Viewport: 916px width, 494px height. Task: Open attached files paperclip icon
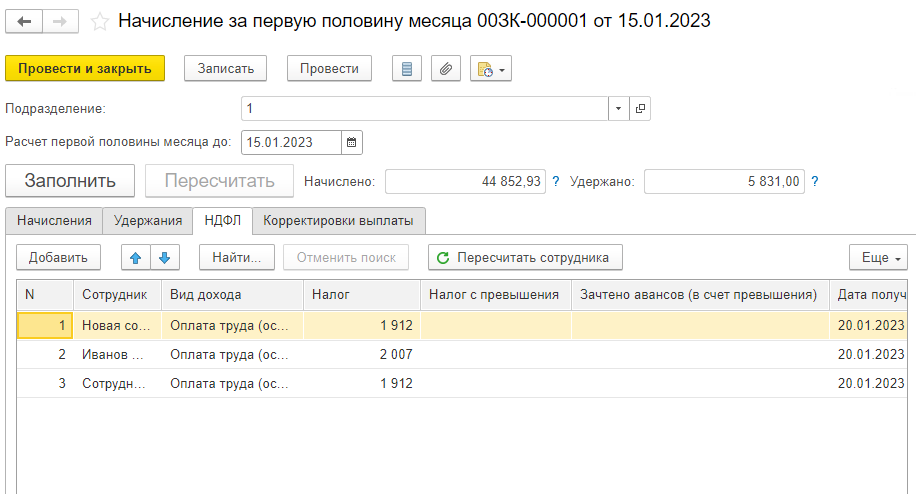point(446,69)
